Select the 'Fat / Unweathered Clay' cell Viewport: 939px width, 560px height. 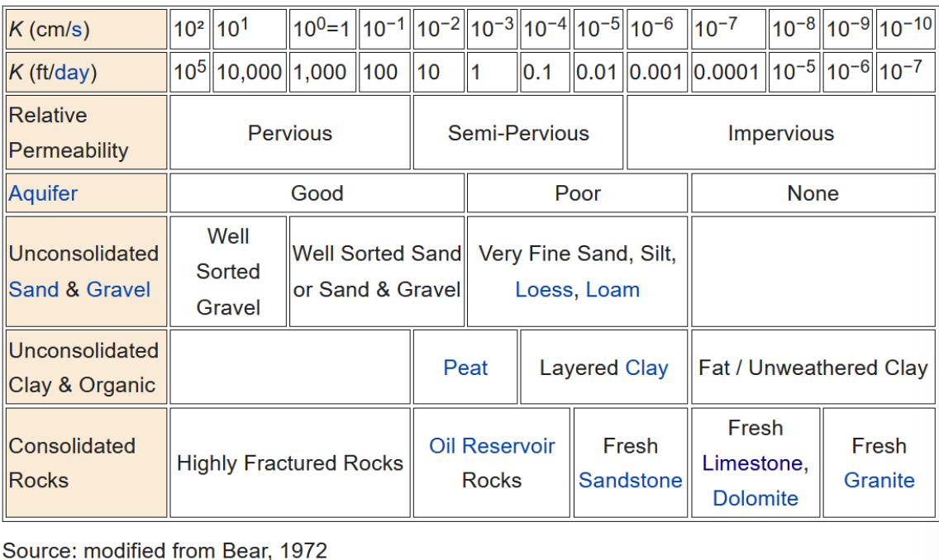pyautogui.click(x=813, y=368)
